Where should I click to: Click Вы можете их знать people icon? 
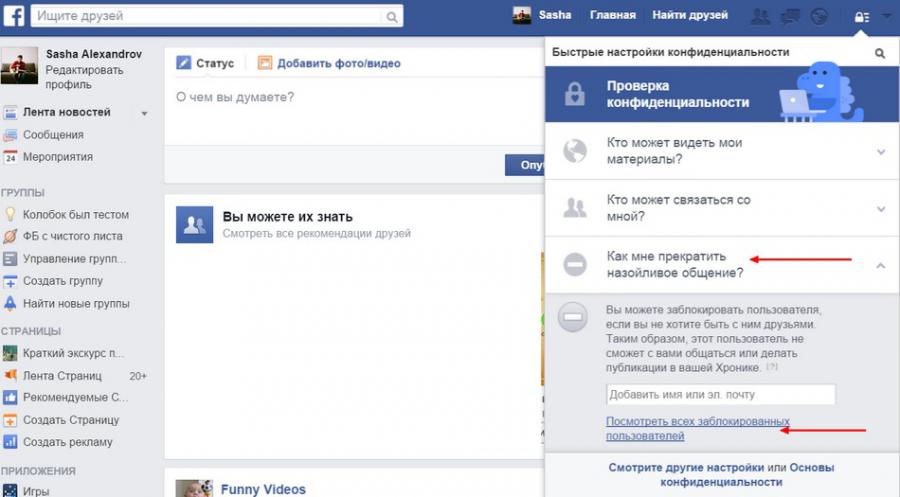[x=195, y=224]
